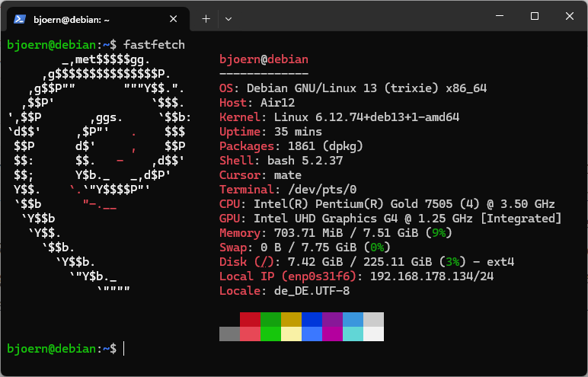The height and width of the screenshot is (377, 588).
Task: Maximize the terminal window
Action: point(535,17)
